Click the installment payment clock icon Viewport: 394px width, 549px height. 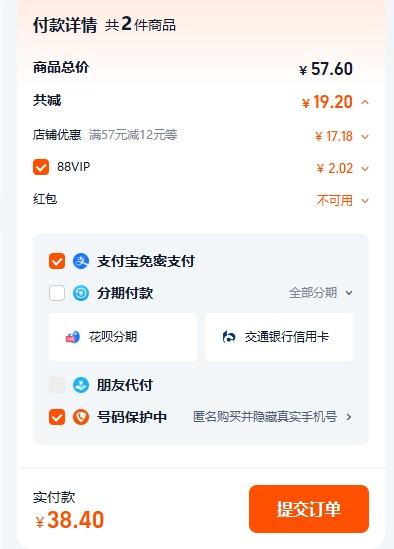[x=81, y=293]
